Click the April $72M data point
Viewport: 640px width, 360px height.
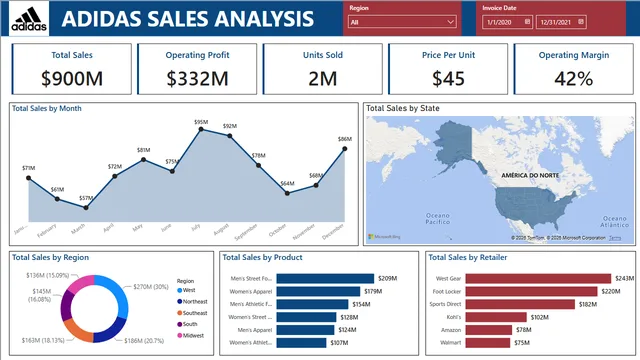(x=115, y=176)
